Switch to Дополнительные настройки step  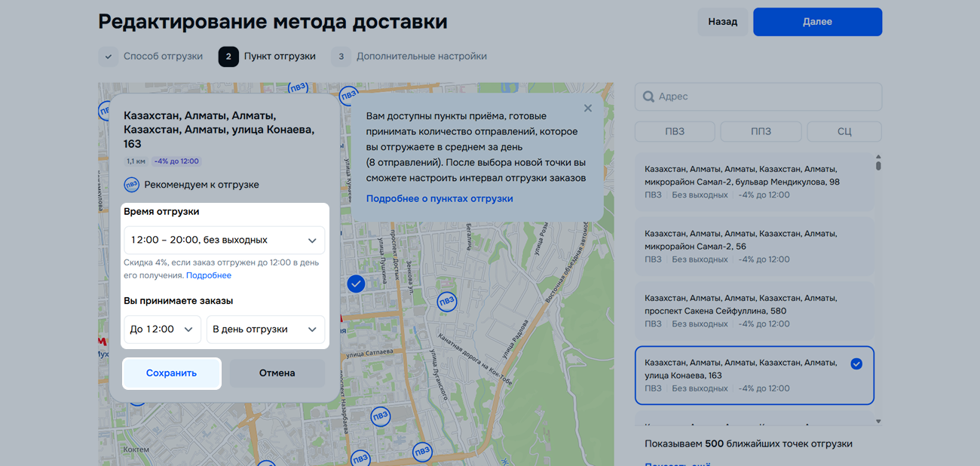(421, 57)
